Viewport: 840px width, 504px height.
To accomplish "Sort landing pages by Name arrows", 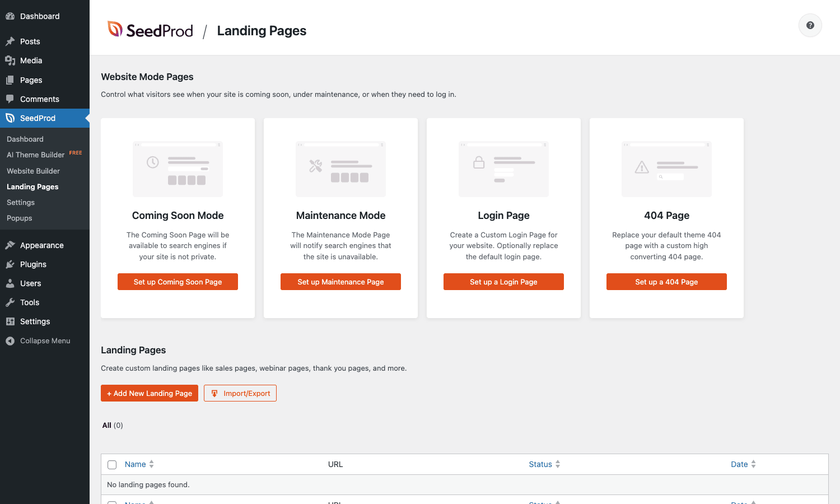I will pyautogui.click(x=151, y=464).
